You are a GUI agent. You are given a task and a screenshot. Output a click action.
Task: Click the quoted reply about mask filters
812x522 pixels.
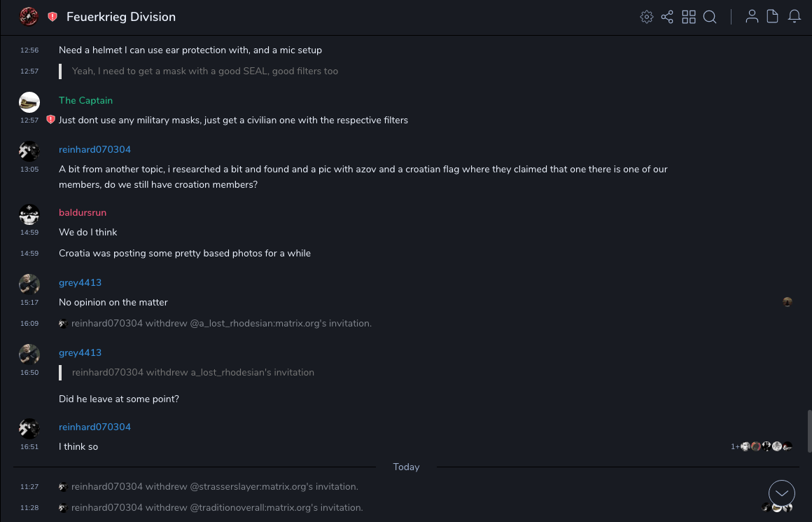(205, 71)
